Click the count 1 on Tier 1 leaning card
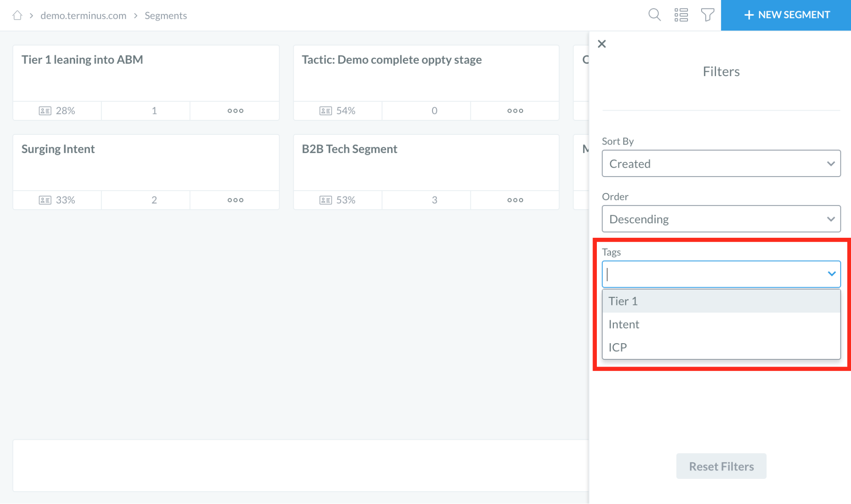 [154, 111]
